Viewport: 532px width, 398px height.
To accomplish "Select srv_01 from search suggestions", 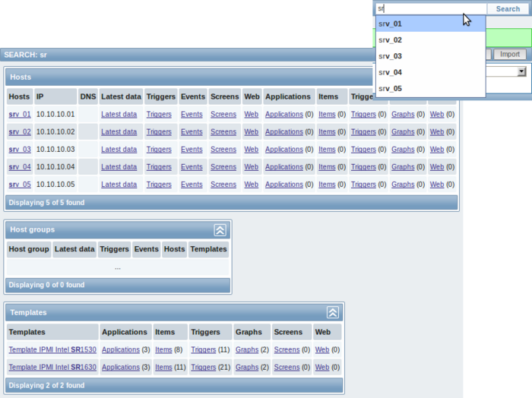I will [x=431, y=24].
